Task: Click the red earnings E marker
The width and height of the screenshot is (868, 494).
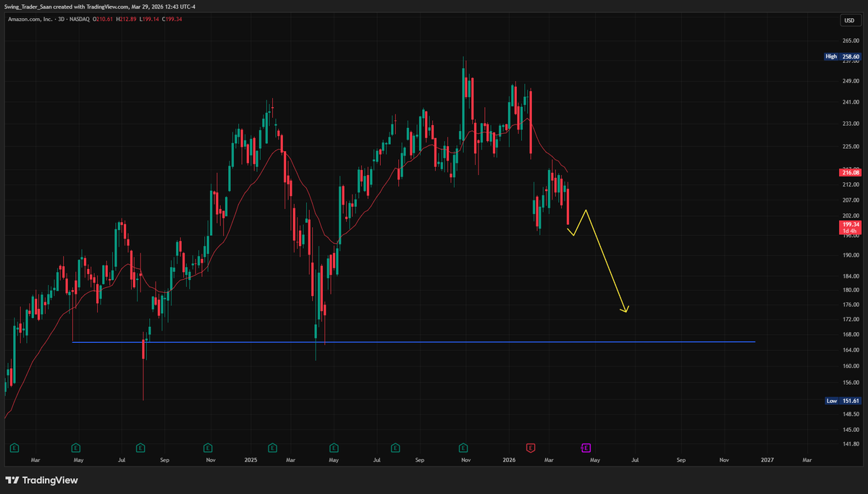Action: pos(531,448)
